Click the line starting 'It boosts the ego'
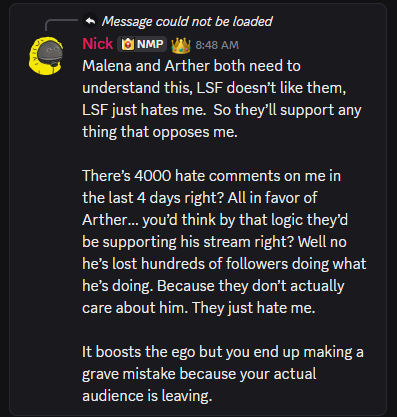Viewport: 397px width, 417px height. (223, 352)
